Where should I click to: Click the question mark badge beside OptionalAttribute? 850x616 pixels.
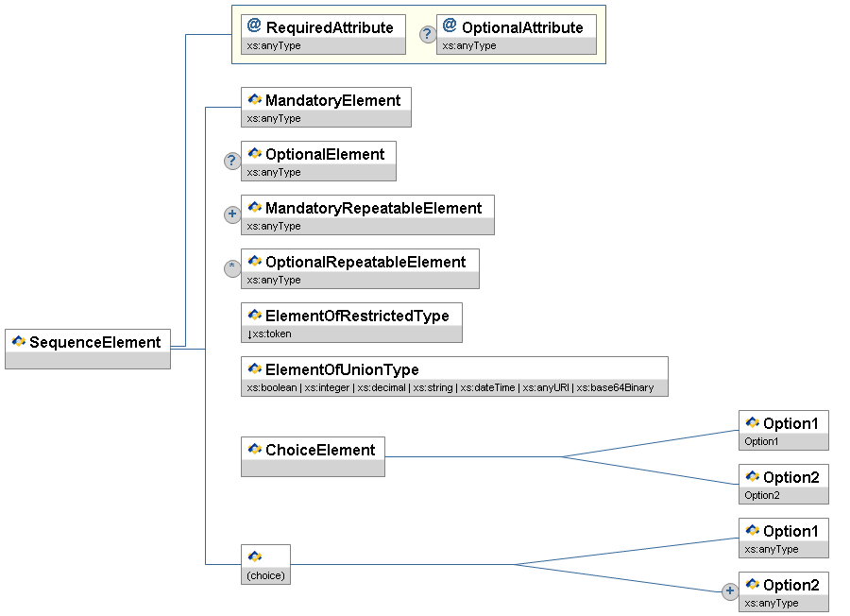(428, 35)
